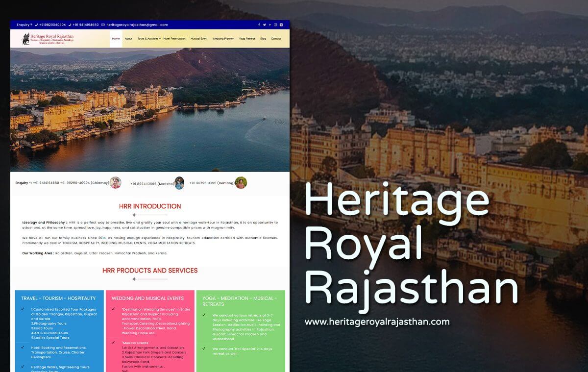
Task: Call the number +919829040904 in the top bar
Action: [x=52, y=25]
